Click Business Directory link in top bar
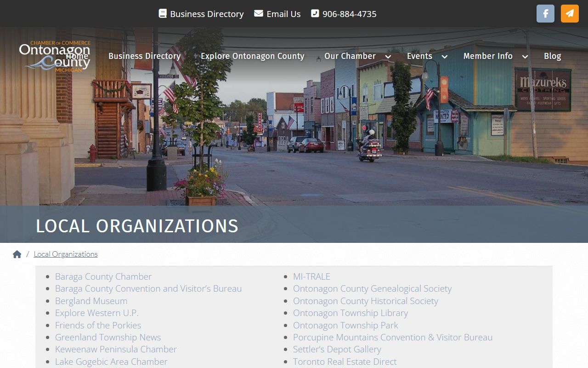The width and height of the screenshot is (588, 368). (207, 14)
